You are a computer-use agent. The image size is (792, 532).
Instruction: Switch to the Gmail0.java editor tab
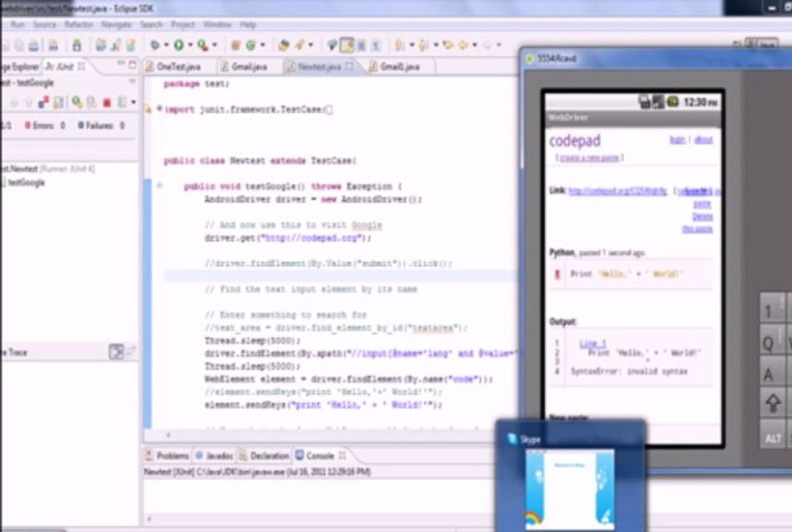point(400,66)
